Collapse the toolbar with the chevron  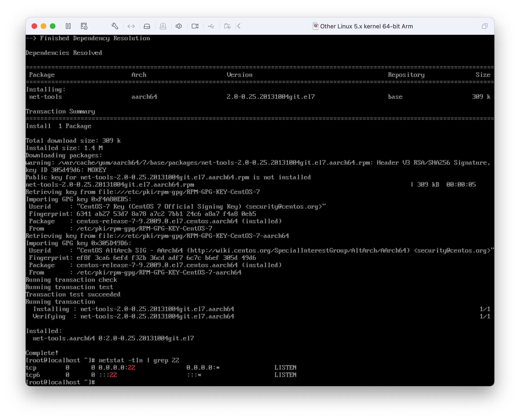coord(239,26)
